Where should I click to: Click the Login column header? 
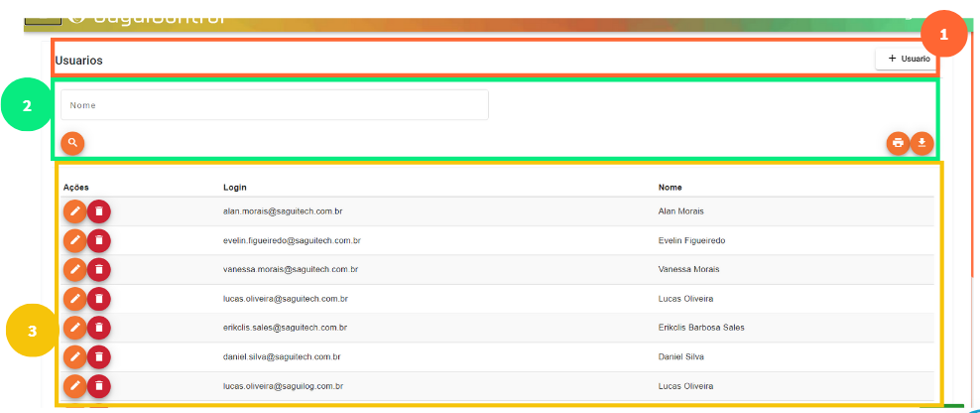235,187
